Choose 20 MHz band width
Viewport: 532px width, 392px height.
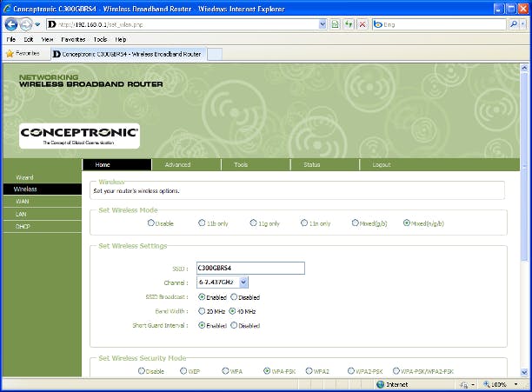point(202,311)
